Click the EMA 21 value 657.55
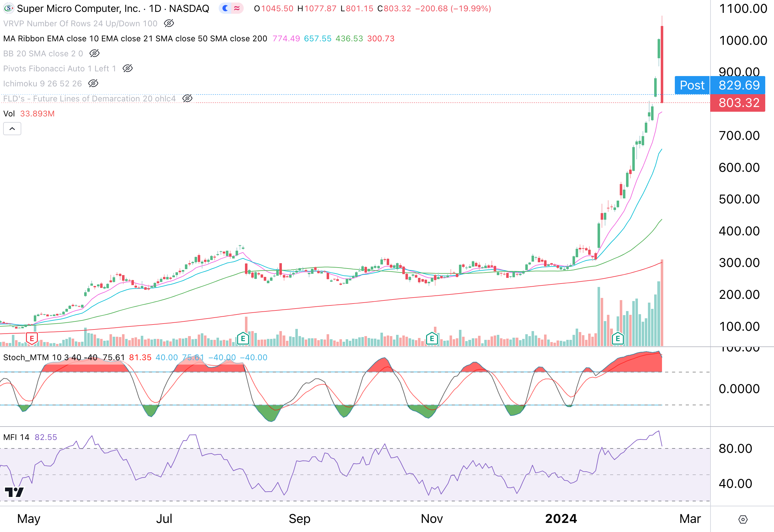 [x=318, y=39]
